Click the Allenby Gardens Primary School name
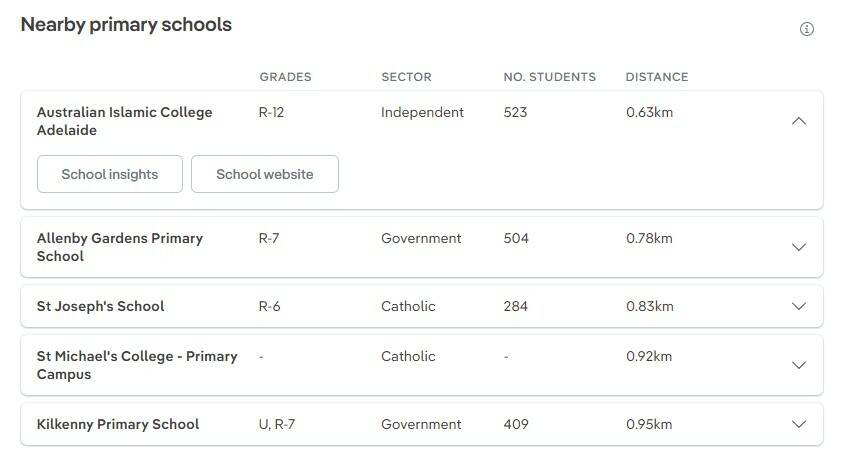This screenshot has width=844, height=465. click(x=119, y=247)
